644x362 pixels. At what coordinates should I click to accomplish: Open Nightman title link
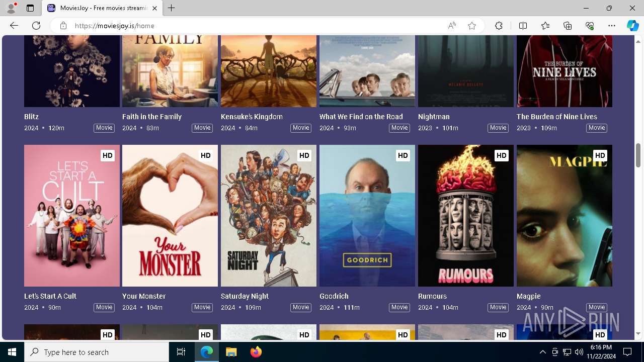[x=434, y=117]
